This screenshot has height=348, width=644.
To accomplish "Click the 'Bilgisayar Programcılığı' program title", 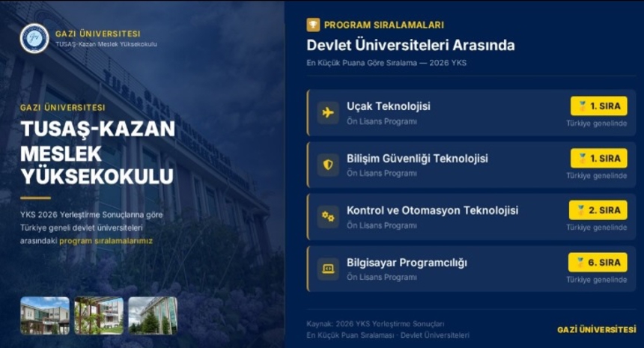I will 407,263.
